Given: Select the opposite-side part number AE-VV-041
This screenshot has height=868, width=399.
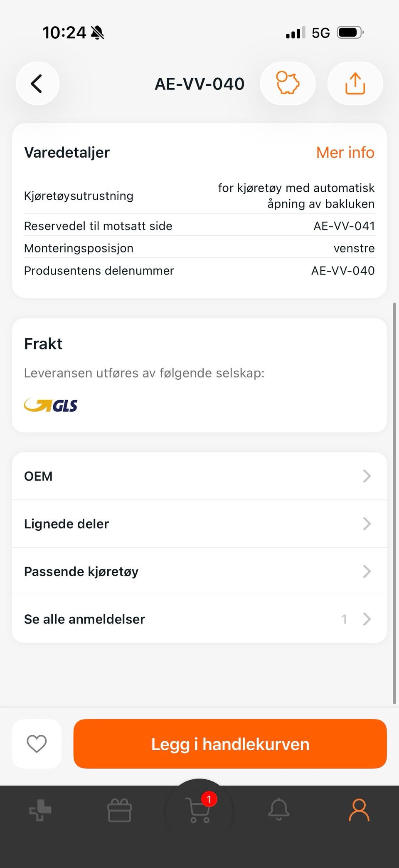Looking at the screenshot, I should 344,226.
